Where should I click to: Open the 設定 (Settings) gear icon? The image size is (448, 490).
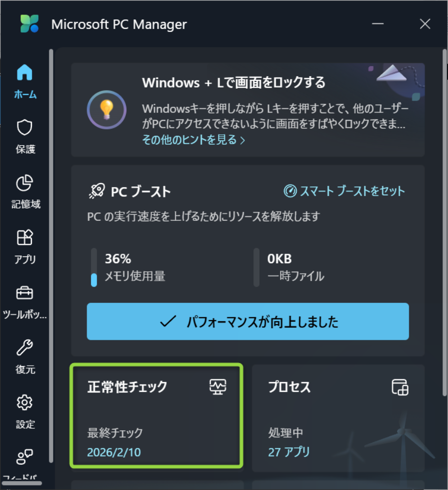click(25, 403)
